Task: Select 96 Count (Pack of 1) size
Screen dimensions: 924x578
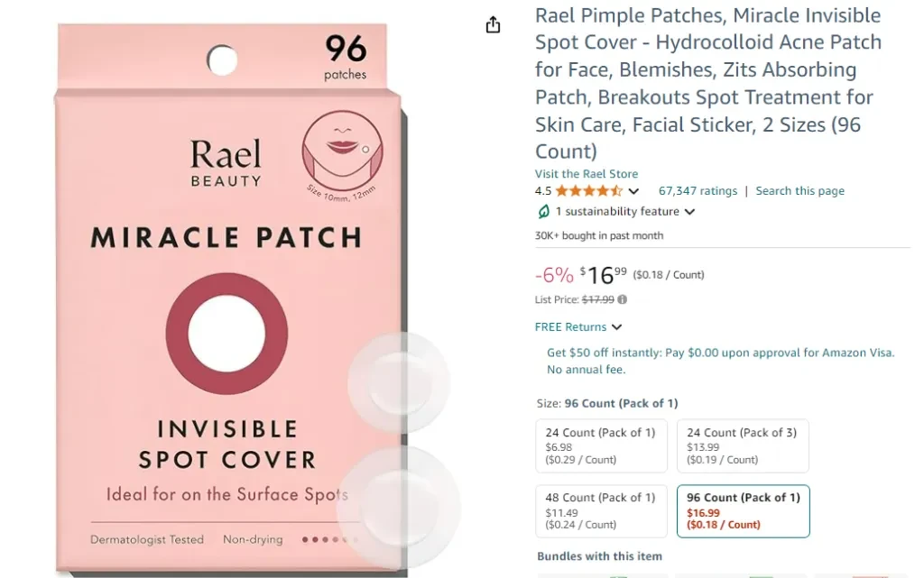Action: 744,511
